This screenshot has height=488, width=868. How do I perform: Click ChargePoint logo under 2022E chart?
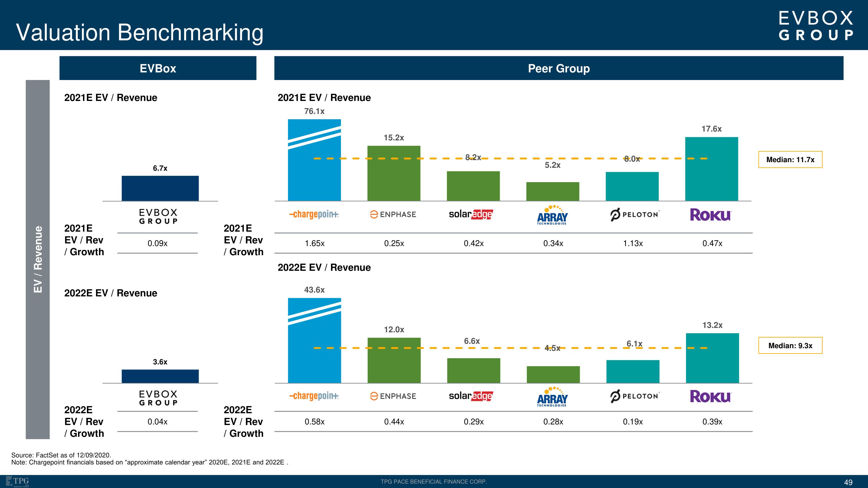314,396
